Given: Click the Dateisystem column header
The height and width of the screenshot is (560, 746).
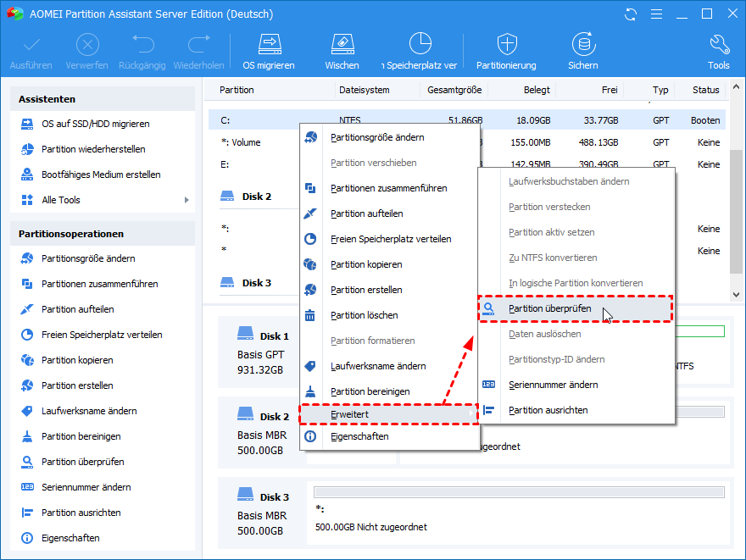Looking at the screenshot, I should tap(364, 90).
